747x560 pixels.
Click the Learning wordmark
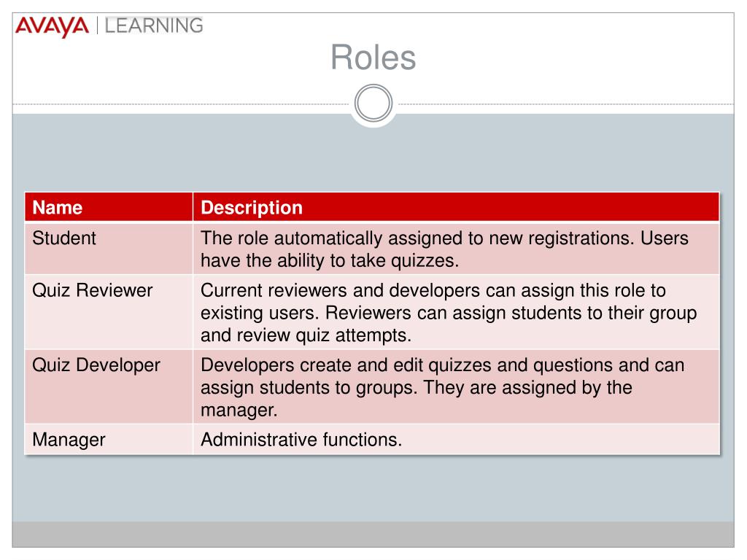(x=154, y=26)
